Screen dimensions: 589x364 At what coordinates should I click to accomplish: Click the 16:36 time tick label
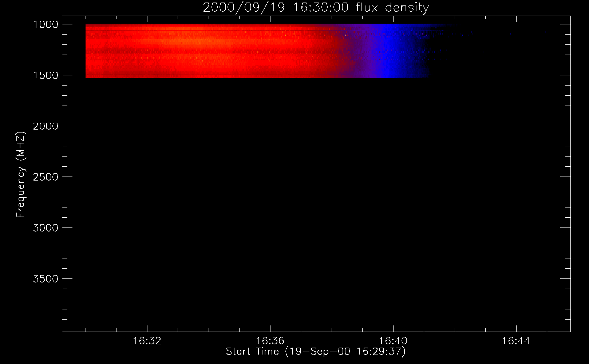(x=270, y=341)
